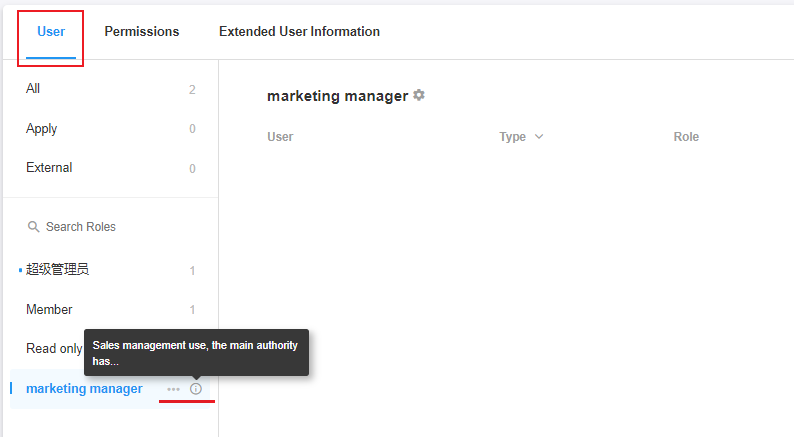Click the magnifier icon in Search Roles
The height and width of the screenshot is (437, 794).
pyautogui.click(x=34, y=227)
